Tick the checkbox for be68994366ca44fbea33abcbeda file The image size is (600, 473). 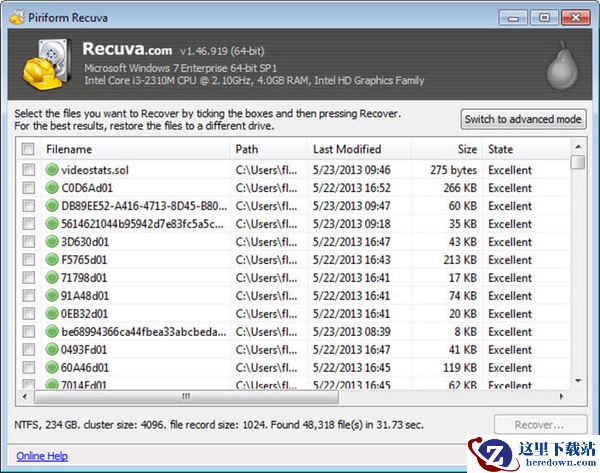click(29, 331)
